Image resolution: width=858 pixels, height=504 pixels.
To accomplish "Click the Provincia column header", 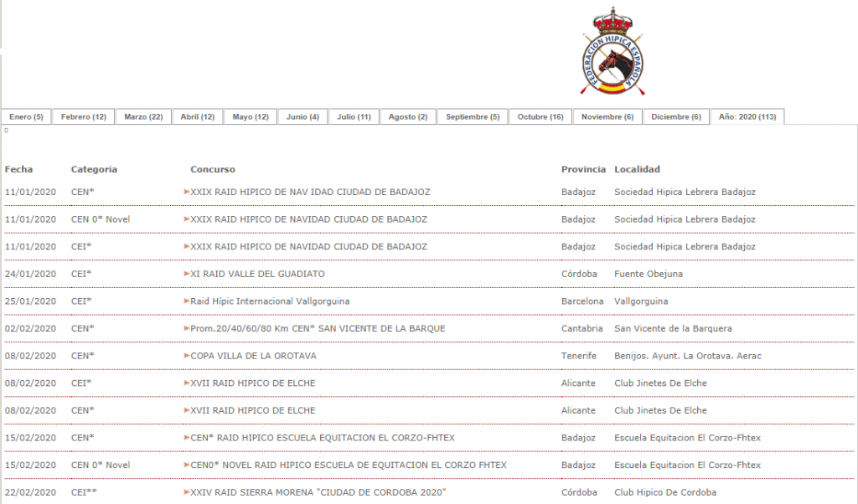I will pyautogui.click(x=583, y=169).
